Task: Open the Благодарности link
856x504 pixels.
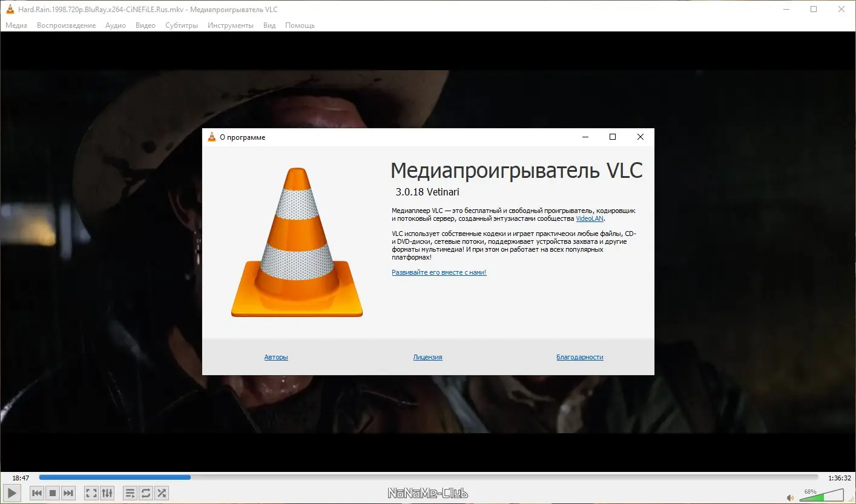Action: pos(580,357)
